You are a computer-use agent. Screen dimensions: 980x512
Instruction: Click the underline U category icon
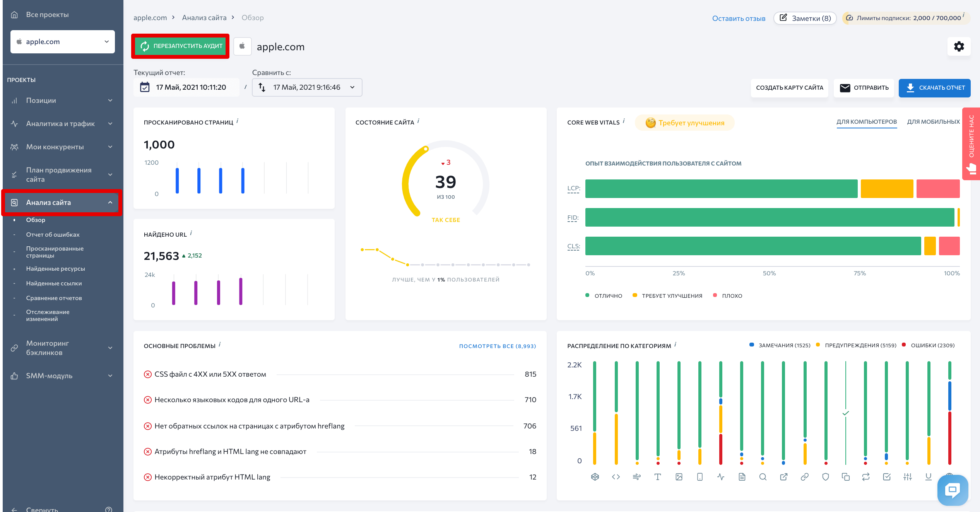pyautogui.click(x=929, y=477)
